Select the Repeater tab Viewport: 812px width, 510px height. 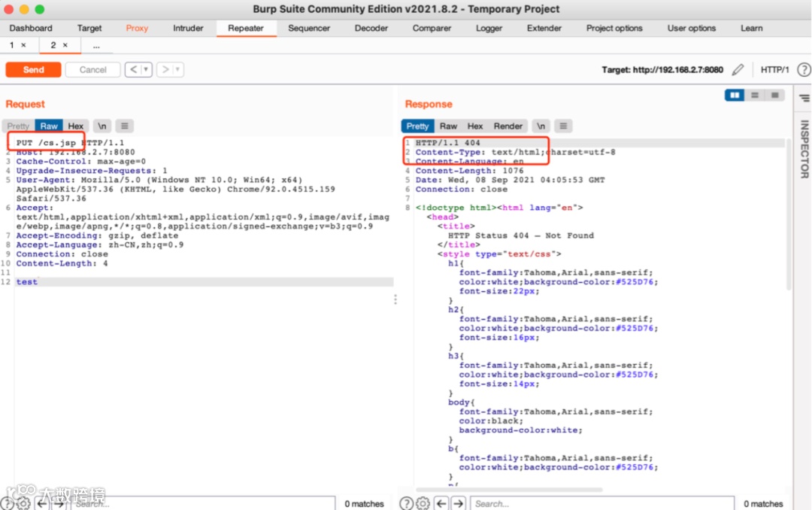tap(245, 28)
